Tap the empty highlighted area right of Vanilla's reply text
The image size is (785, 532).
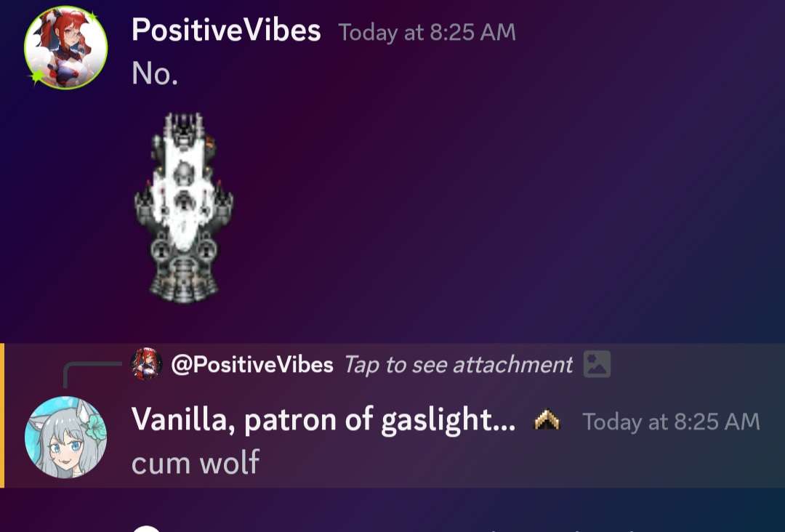[x=520, y=463]
